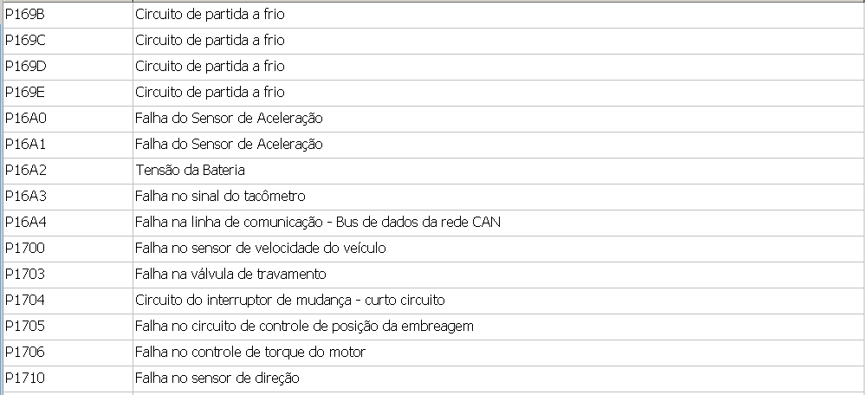Click the P1704 code cell

pos(24,300)
